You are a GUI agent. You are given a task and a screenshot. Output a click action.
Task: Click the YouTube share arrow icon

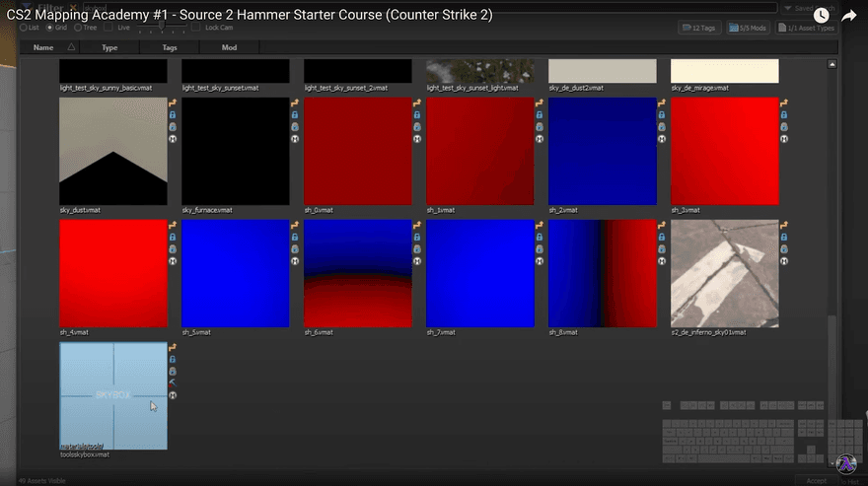(848, 16)
